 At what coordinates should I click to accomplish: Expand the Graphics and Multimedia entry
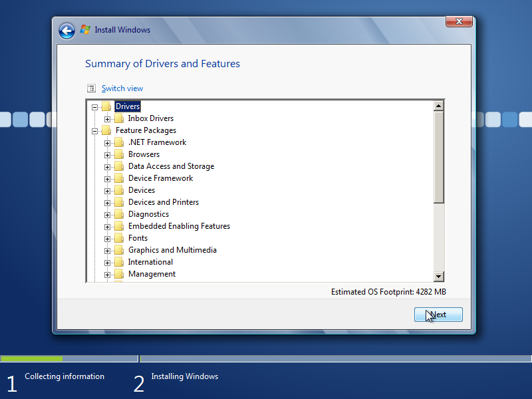coord(108,249)
